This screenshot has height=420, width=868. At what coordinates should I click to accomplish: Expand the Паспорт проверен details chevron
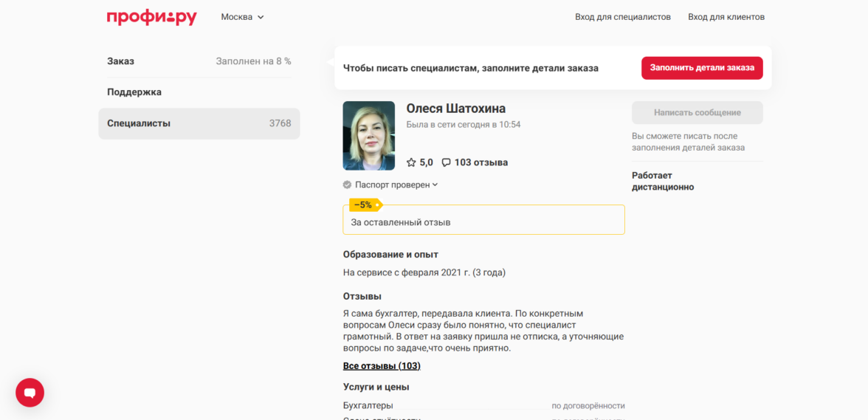coord(435,185)
